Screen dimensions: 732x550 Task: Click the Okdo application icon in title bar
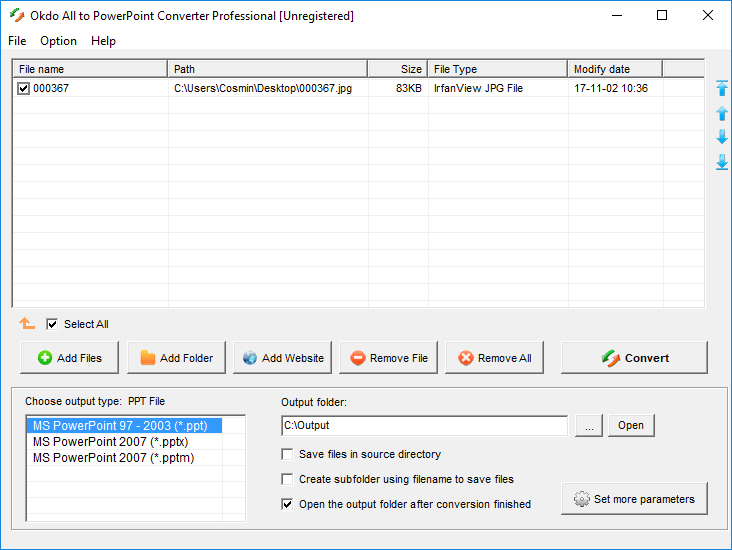(17, 15)
